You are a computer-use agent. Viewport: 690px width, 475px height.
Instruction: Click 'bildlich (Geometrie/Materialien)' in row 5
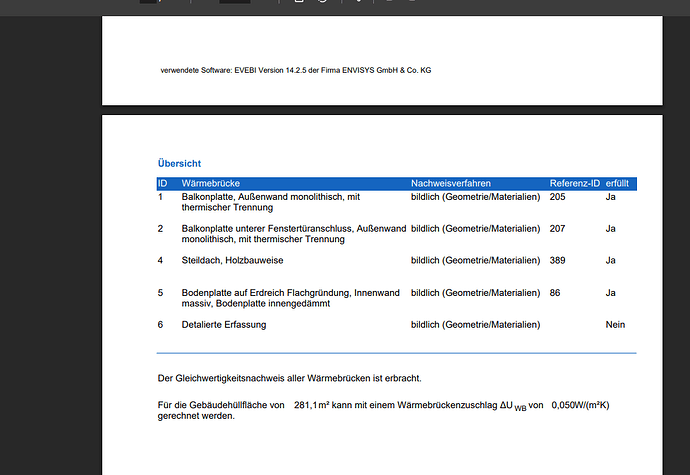click(475, 293)
